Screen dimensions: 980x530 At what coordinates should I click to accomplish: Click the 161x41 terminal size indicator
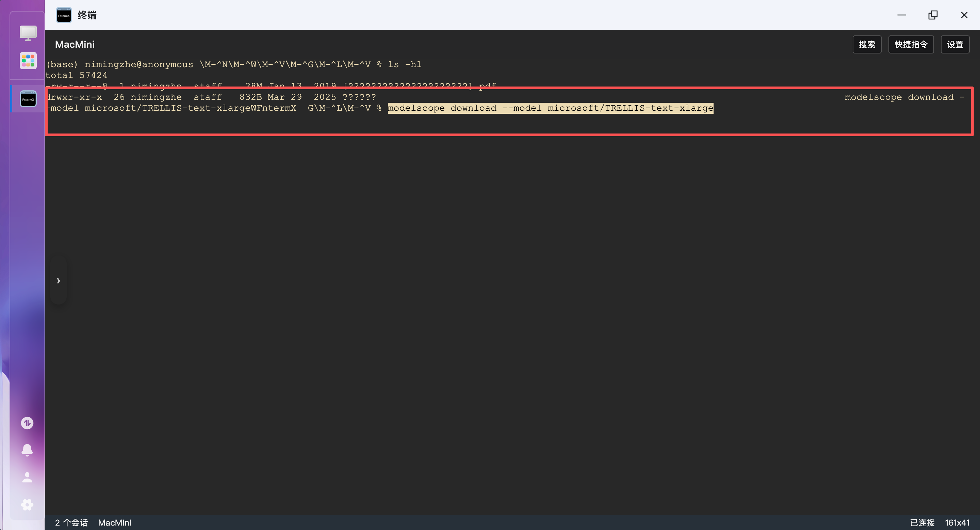point(957,523)
